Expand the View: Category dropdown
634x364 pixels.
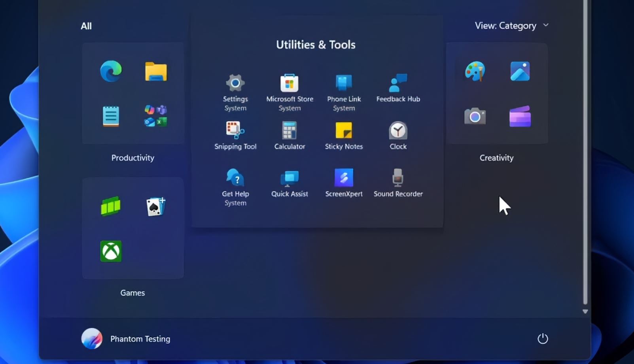tap(512, 26)
